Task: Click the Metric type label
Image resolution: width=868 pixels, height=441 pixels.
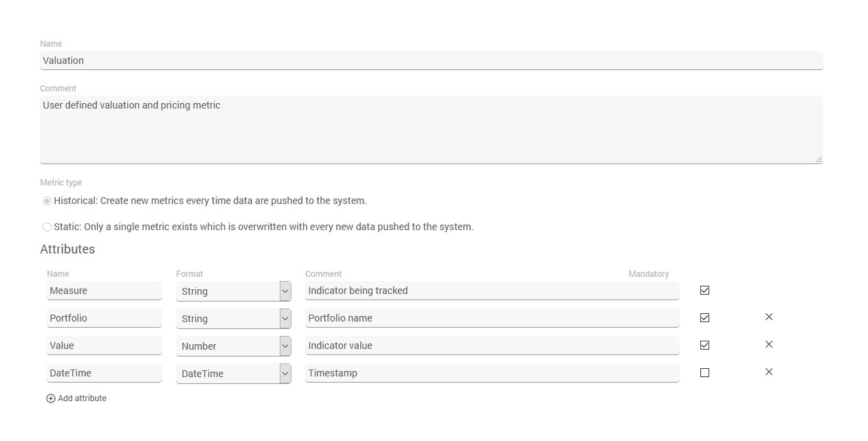Action: [x=61, y=183]
